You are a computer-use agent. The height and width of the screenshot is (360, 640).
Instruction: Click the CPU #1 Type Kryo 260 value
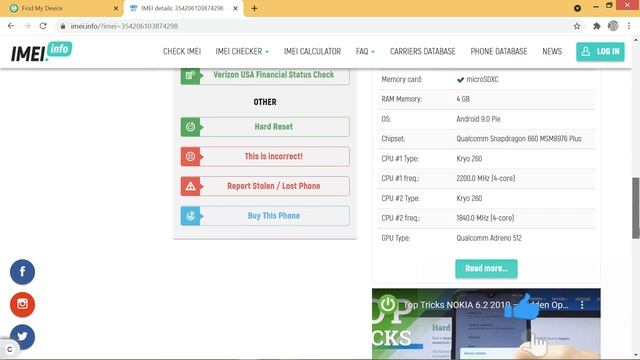(469, 159)
